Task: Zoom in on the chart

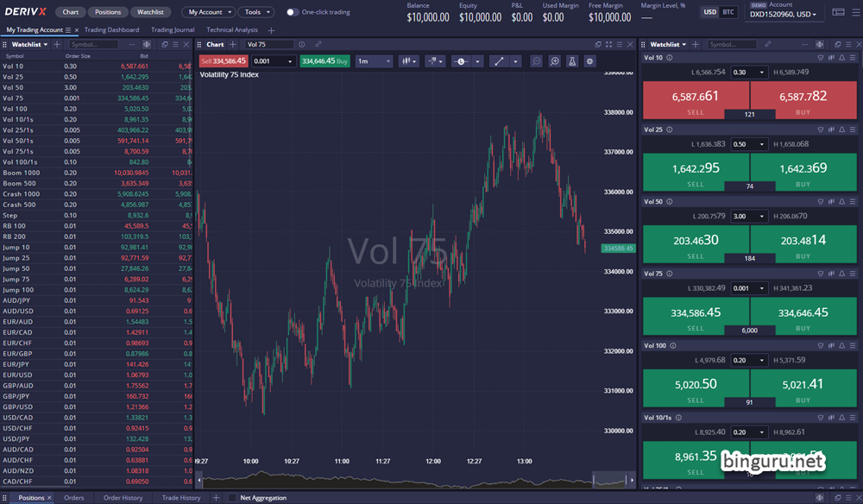Action: click(x=554, y=61)
